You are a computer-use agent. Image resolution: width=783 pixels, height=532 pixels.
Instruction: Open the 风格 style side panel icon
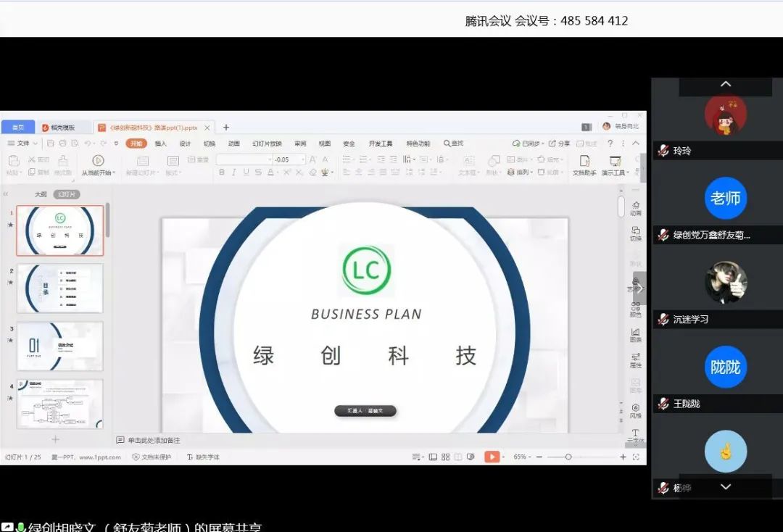pyautogui.click(x=635, y=411)
